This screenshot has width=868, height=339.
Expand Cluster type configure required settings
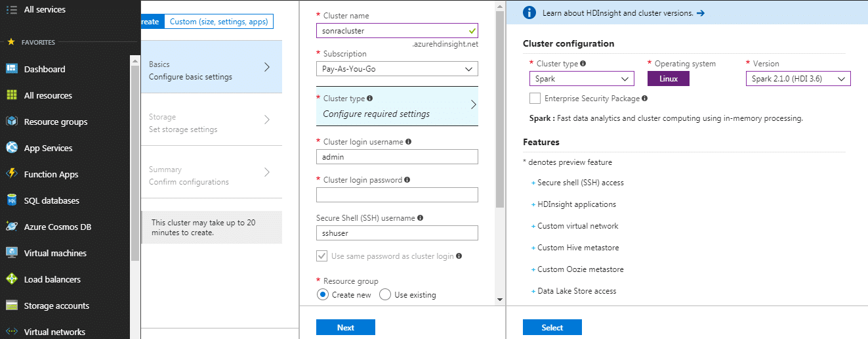[397, 106]
